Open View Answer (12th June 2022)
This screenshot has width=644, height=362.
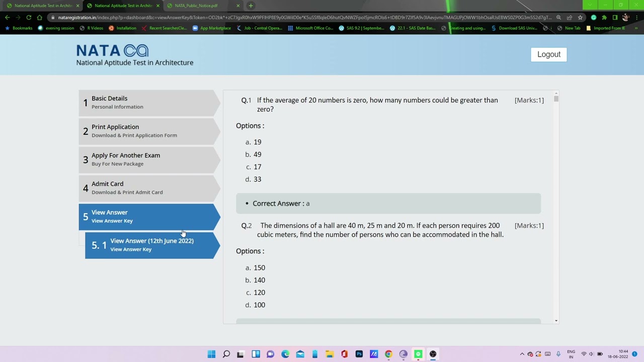pyautogui.click(x=152, y=245)
